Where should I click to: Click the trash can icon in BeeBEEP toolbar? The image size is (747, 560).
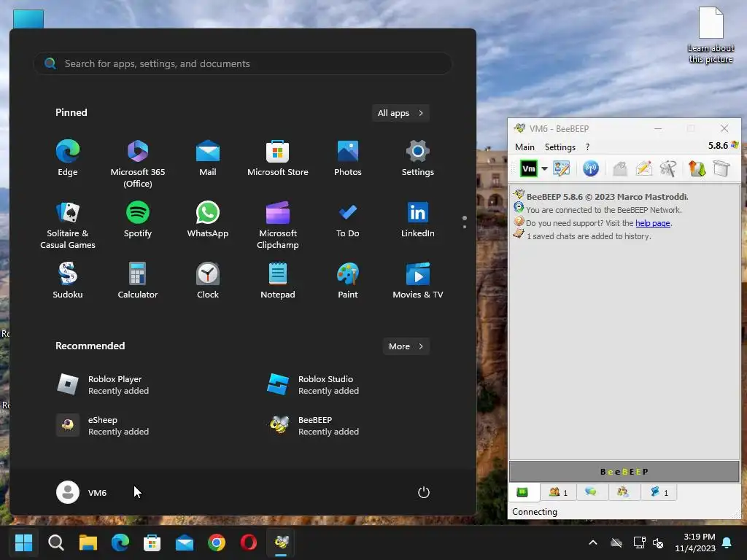tap(721, 168)
